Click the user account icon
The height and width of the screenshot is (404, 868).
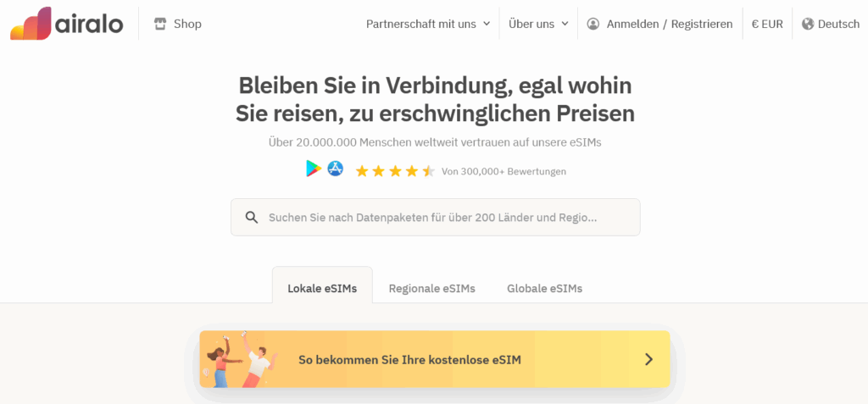(x=593, y=24)
